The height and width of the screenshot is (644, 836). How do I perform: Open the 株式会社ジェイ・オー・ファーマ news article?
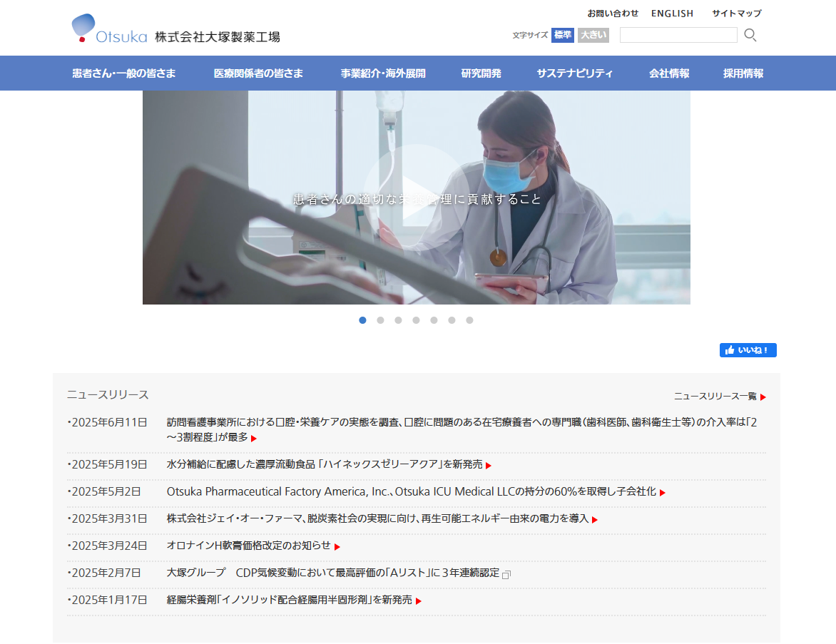(x=377, y=518)
